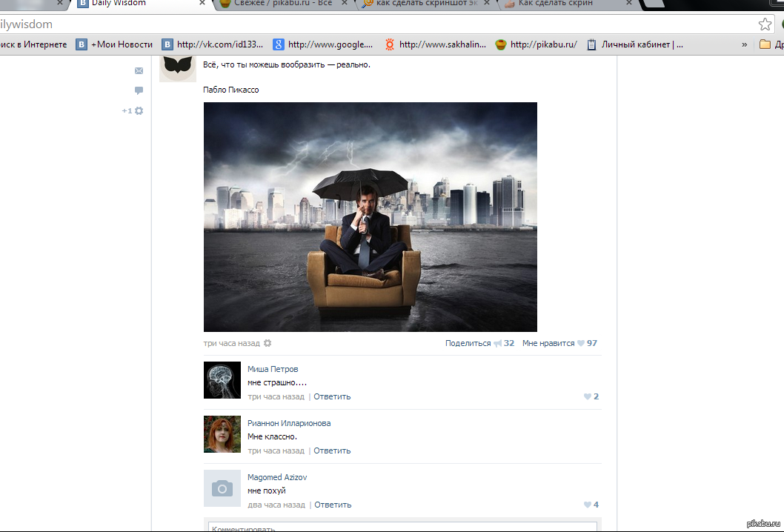Open the pikabu.ru bookmark

click(x=536, y=44)
